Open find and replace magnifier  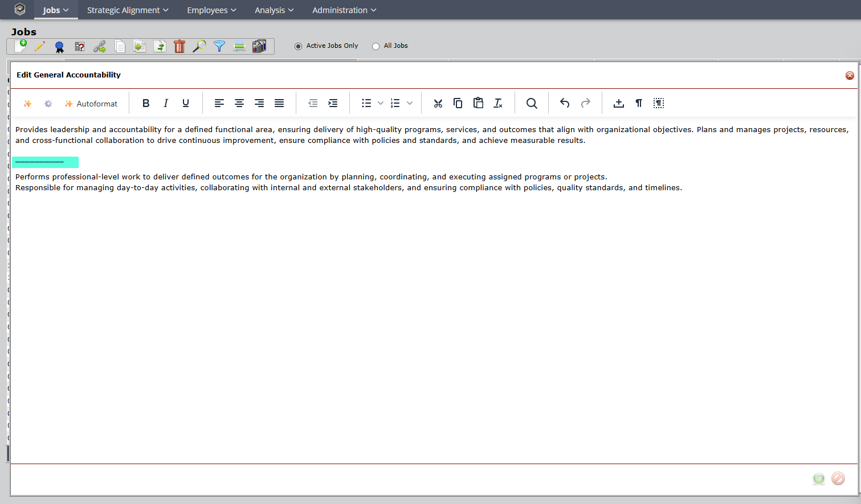(x=532, y=103)
